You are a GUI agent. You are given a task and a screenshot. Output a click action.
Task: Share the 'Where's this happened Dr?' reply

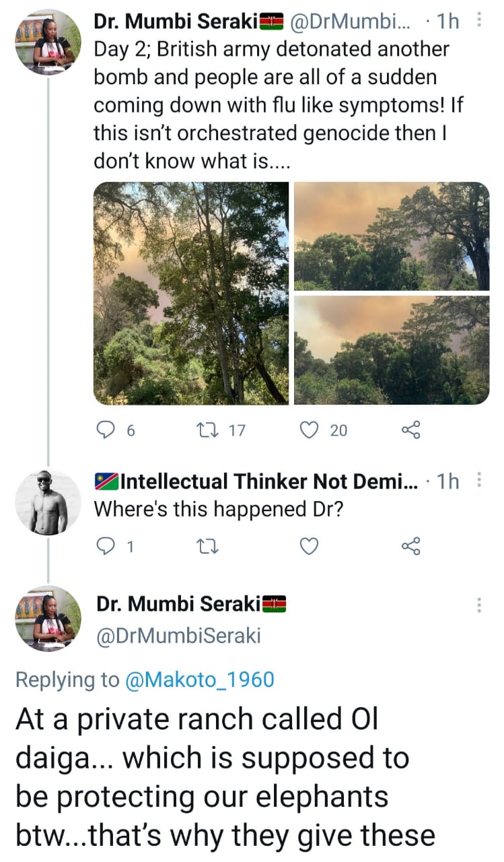tap(410, 547)
